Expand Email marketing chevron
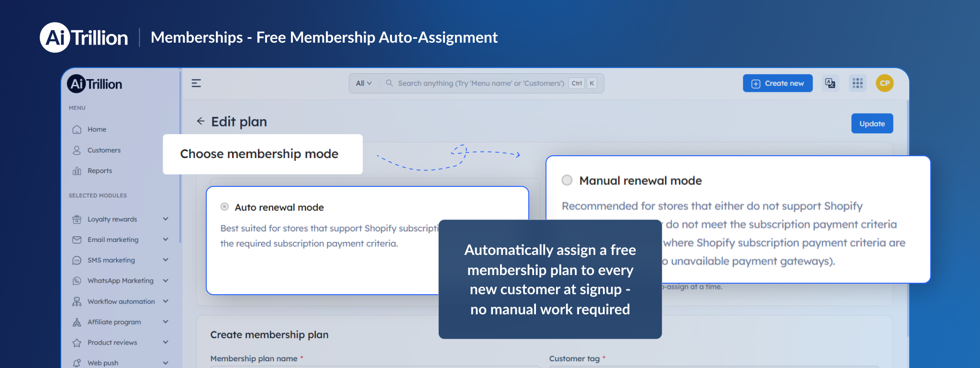 (x=166, y=240)
